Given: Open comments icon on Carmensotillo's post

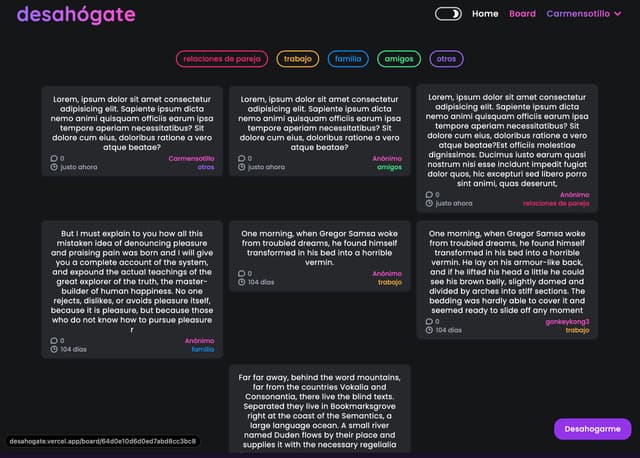Looking at the screenshot, I should [x=54, y=158].
